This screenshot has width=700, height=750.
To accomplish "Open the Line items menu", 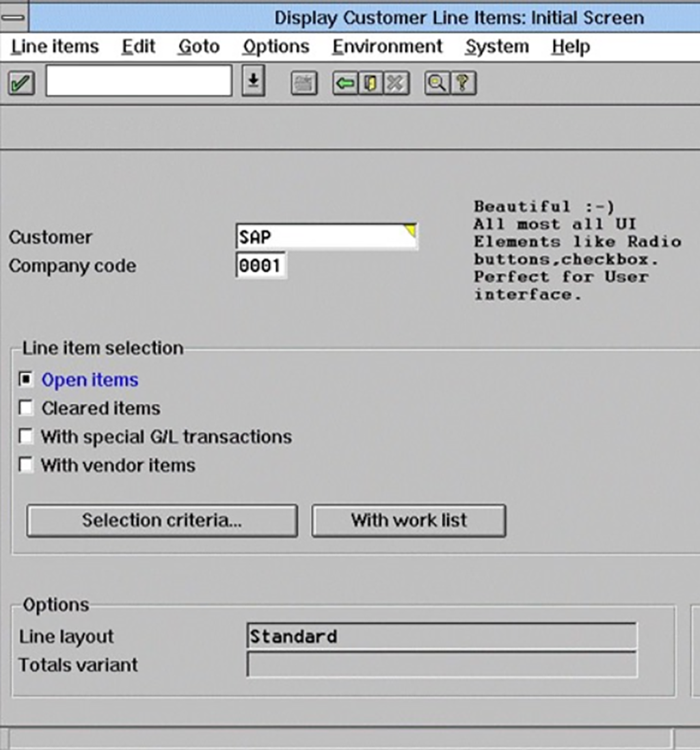I will (x=55, y=47).
